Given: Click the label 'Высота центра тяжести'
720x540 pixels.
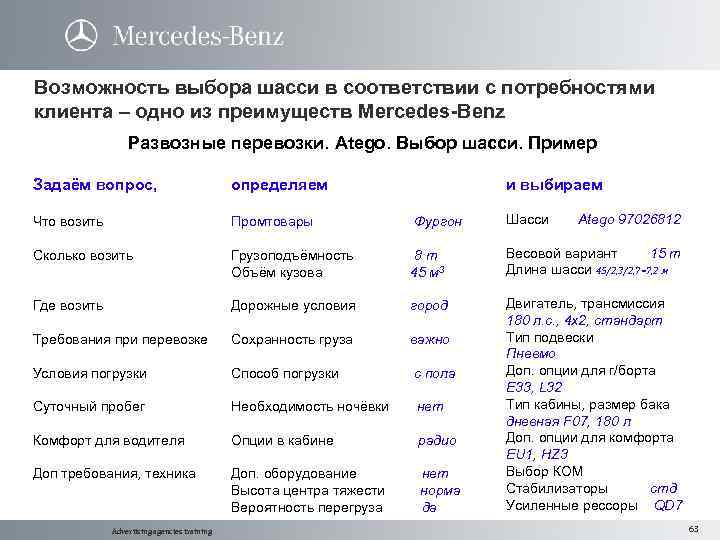Looking at the screenshot, I should click(308, 490).
